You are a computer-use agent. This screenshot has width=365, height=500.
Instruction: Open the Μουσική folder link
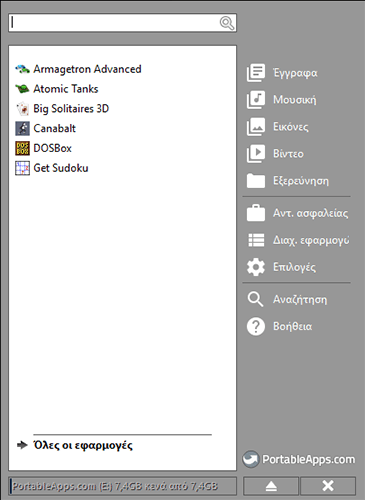(x=295, y=100)
